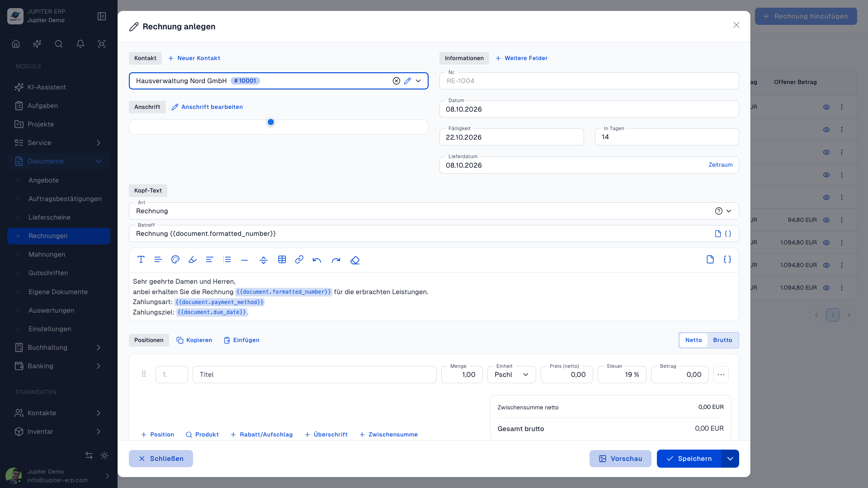Click the redo arrow in editor toolbar

336,260
